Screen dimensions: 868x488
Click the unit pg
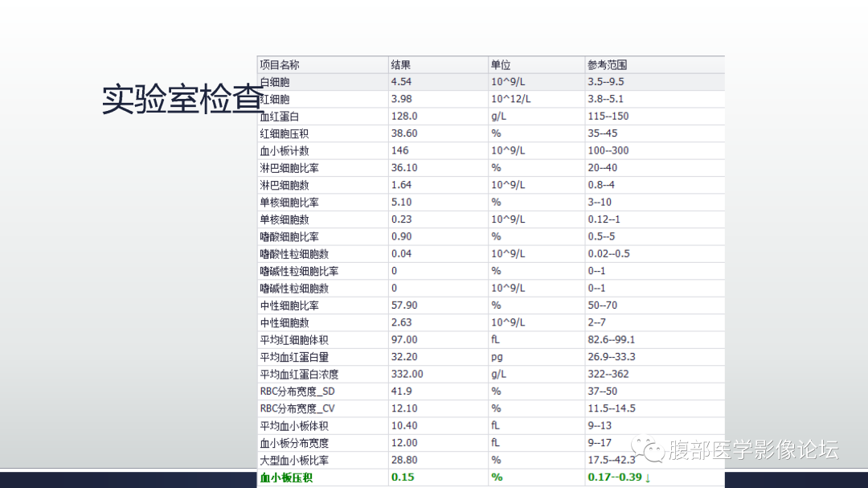coord(497,357)
